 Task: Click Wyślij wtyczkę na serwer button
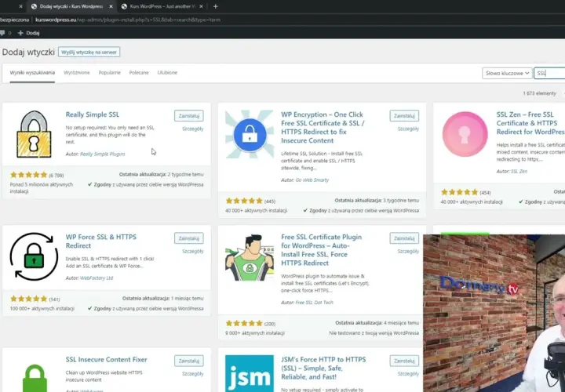click(x=89, y=53)
